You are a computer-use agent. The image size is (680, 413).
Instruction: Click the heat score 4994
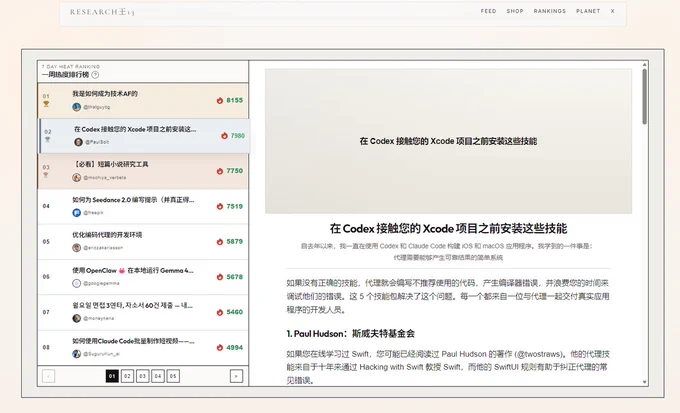(x=235, y=347)
